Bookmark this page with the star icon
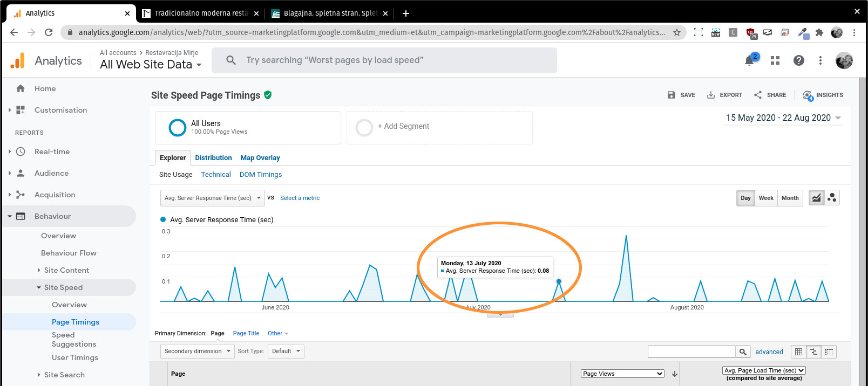The image size is (868, 386). (x=677, y=32)
